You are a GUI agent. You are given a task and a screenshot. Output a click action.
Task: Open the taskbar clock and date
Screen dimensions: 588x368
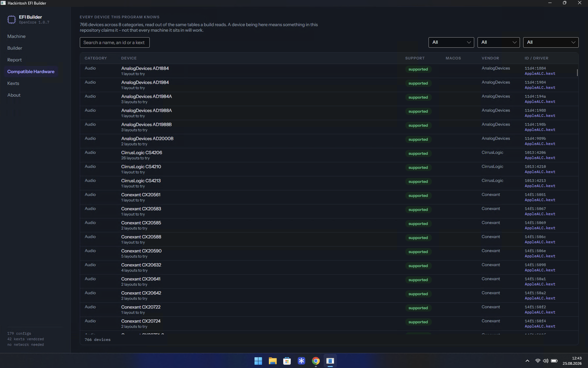tap(572, 361)
